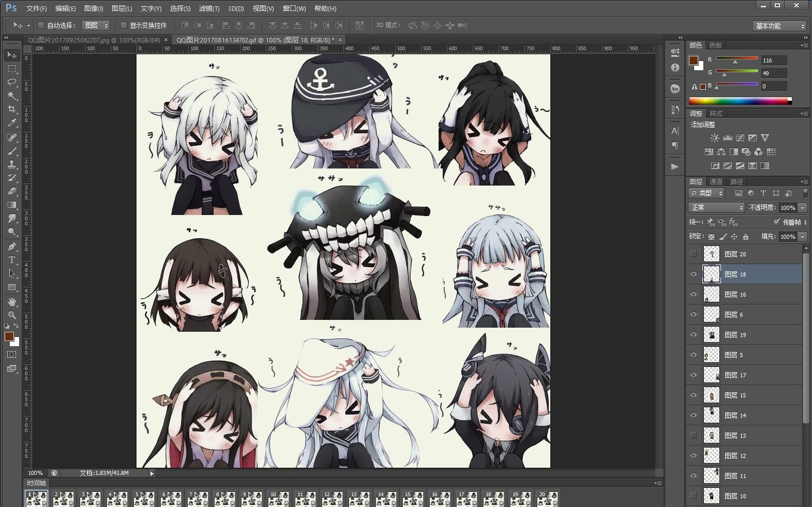Select the Rectangle shape tool

tap(12, 287)
